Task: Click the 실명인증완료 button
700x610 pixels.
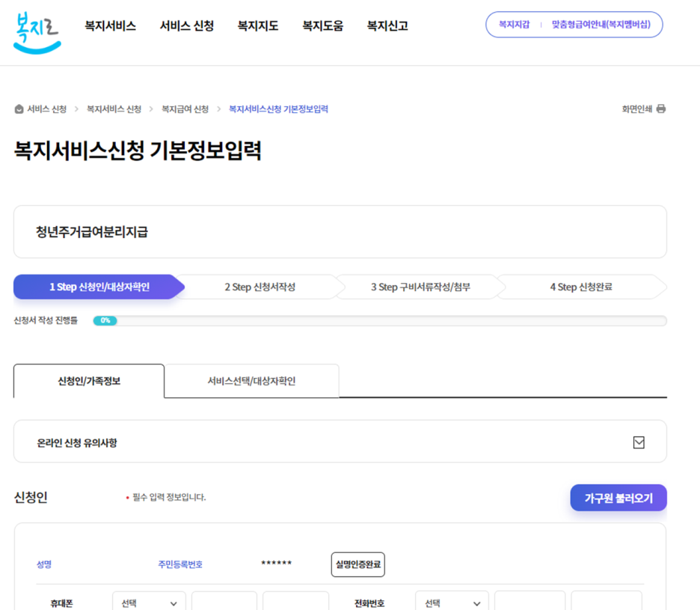Action: (x=357, y=564)
